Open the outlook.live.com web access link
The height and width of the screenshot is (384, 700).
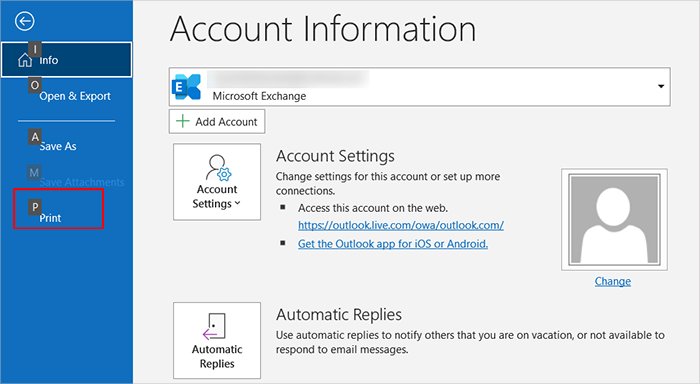401,225
